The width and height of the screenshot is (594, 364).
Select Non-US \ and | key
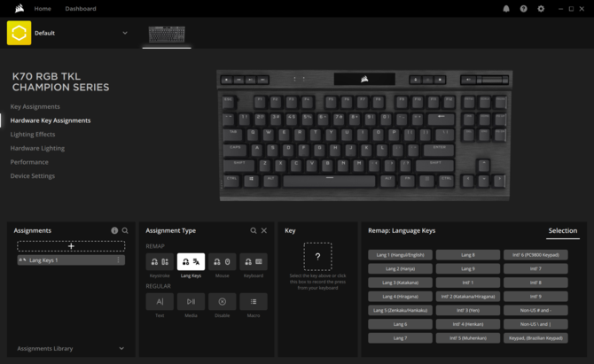point(535,324)
